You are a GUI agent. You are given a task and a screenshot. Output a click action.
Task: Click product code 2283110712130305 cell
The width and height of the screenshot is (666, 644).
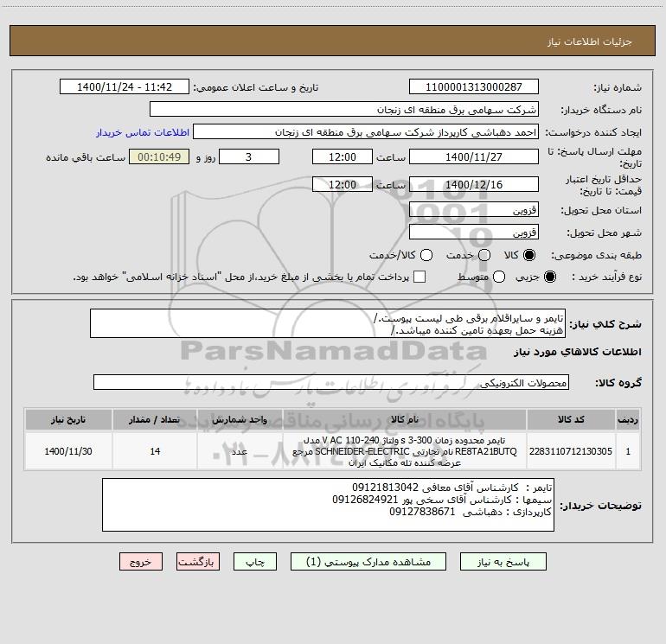[571, 451]
